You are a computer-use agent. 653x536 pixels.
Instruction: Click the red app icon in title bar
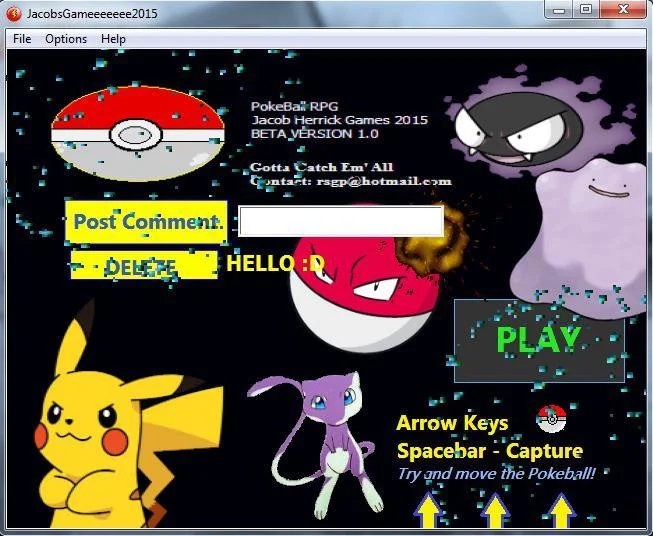coord(14,14)
